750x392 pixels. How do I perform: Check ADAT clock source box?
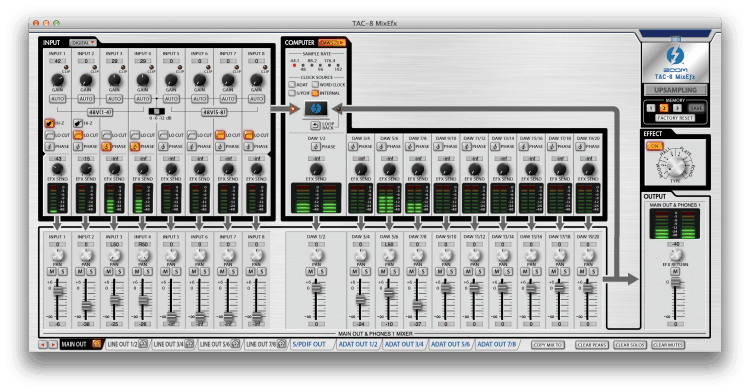pos(292,85)
